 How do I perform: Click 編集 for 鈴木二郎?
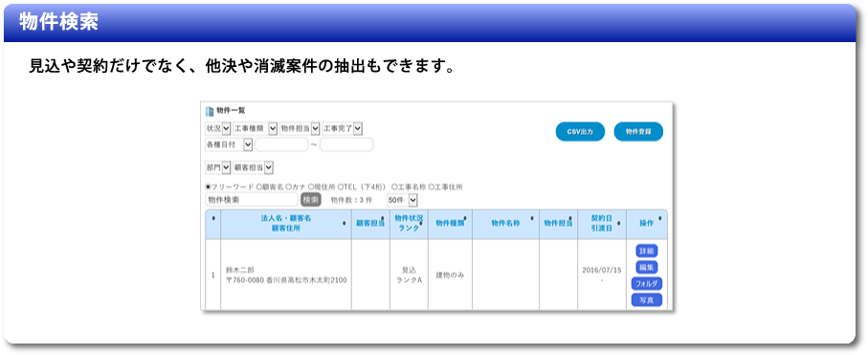pyautogui.click(x=647, y=267)
